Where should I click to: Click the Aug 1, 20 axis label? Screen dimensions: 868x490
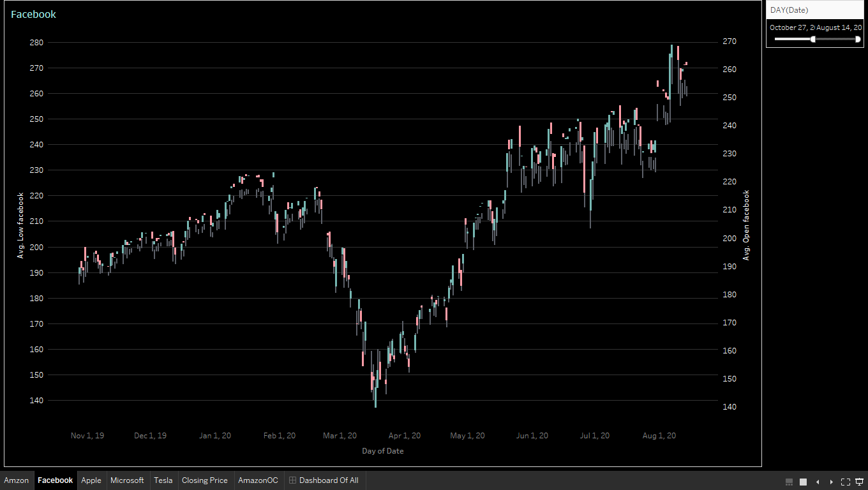pyautogui.click(x=659, y=436)
